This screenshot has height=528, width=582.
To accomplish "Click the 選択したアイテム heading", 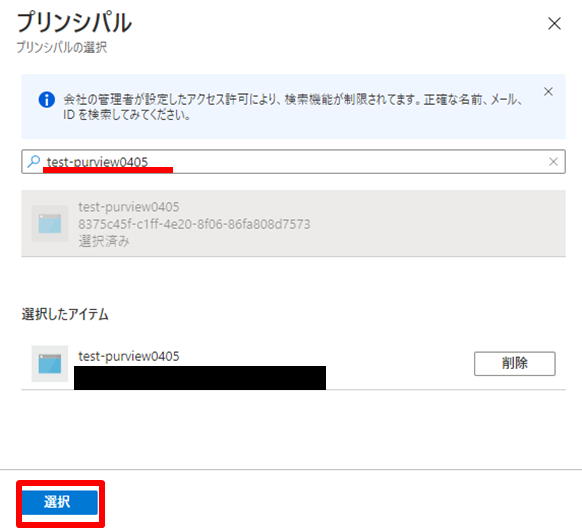I will (x=65, y=314).
